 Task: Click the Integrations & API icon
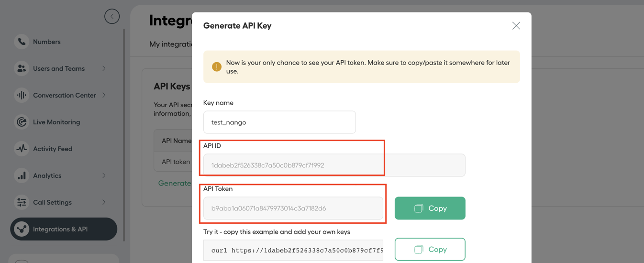click(22, 229)
